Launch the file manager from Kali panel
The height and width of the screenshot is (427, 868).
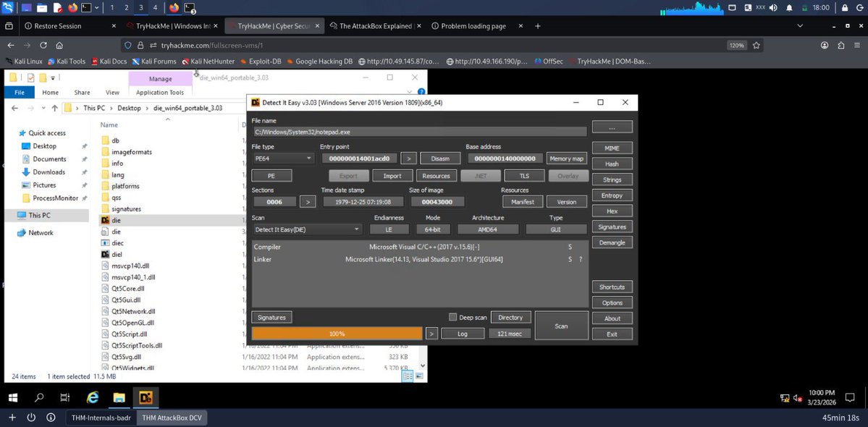(x=42, y=8)
